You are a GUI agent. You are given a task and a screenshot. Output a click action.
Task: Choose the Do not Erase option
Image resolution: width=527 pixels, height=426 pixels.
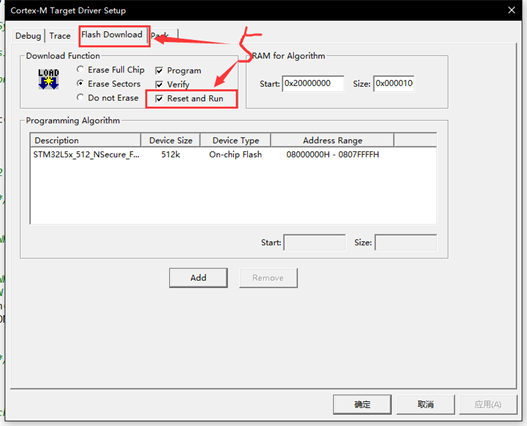[80, 98]
